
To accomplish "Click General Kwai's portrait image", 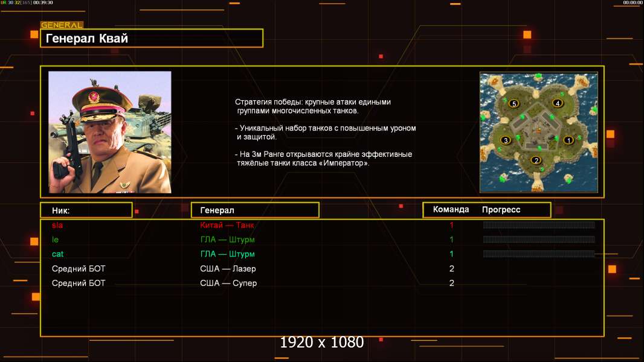I will [109, 132].
